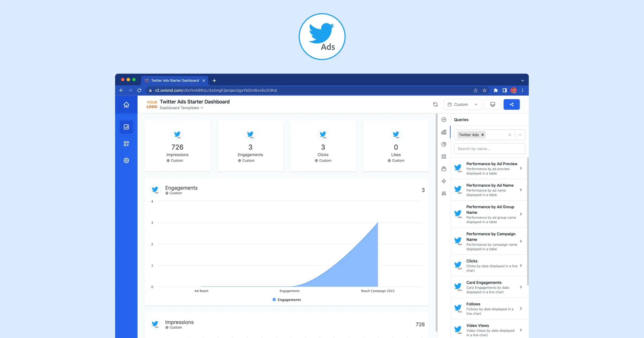
Task: Close the Twitter Ads Starter Dashboard tab
Action: pyautogui.click(x=204, y=80)
